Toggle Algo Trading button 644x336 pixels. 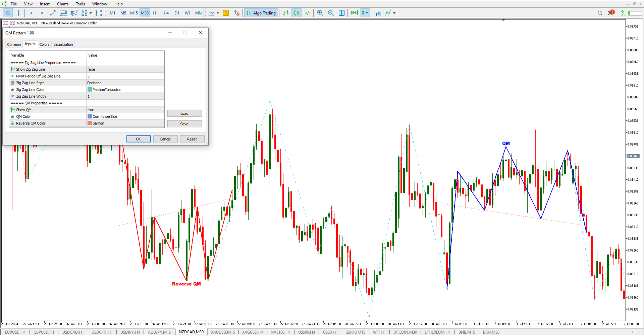click(261, 13)
